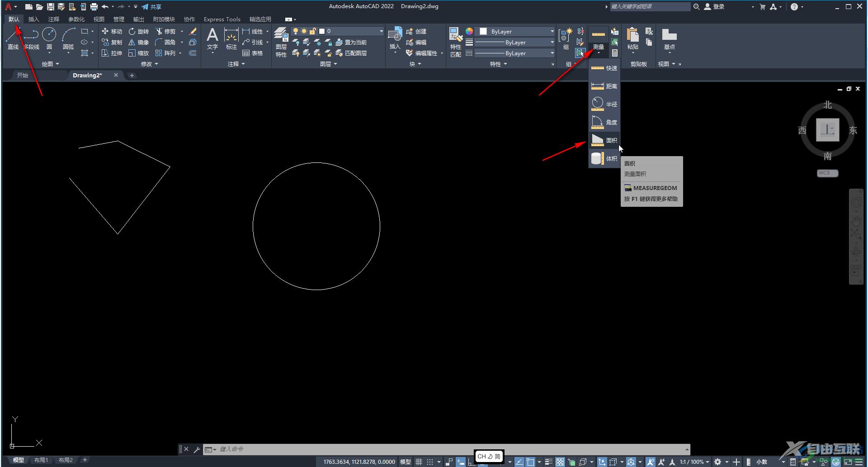Switch to the Parametric (参数化) ribbon tab
The image size is (868, 467).
pos(76,19)
